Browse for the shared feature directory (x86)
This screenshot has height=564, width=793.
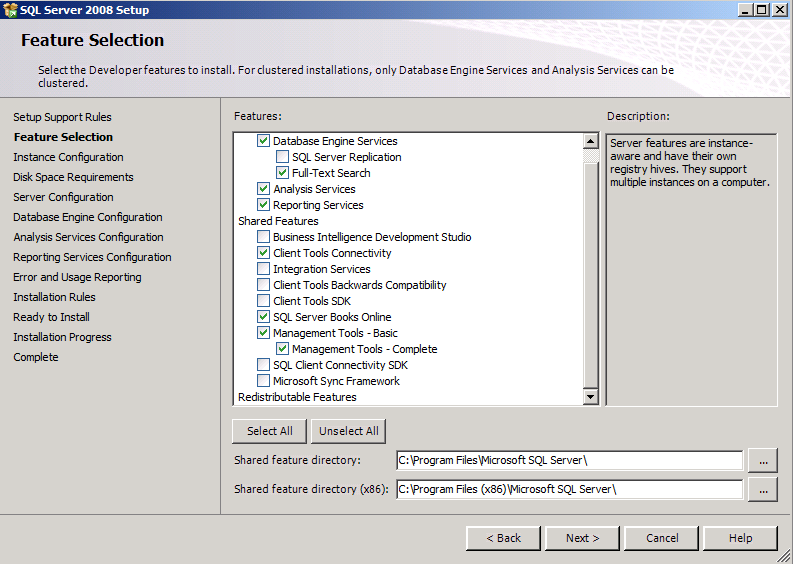pyautogui.click(x=763, y=490)
